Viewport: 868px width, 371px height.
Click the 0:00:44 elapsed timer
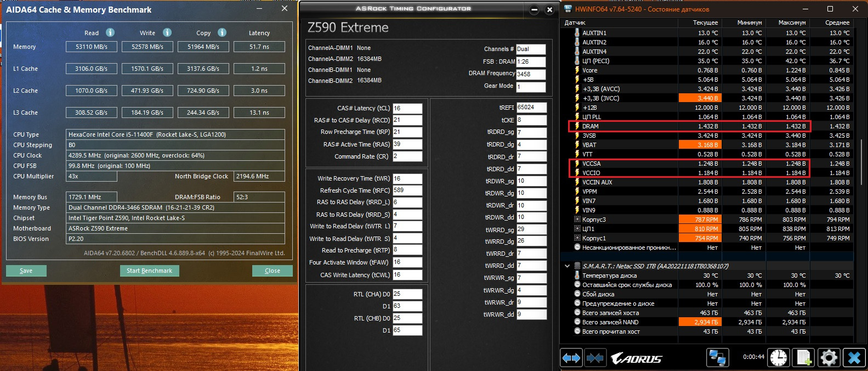point(753,357)
